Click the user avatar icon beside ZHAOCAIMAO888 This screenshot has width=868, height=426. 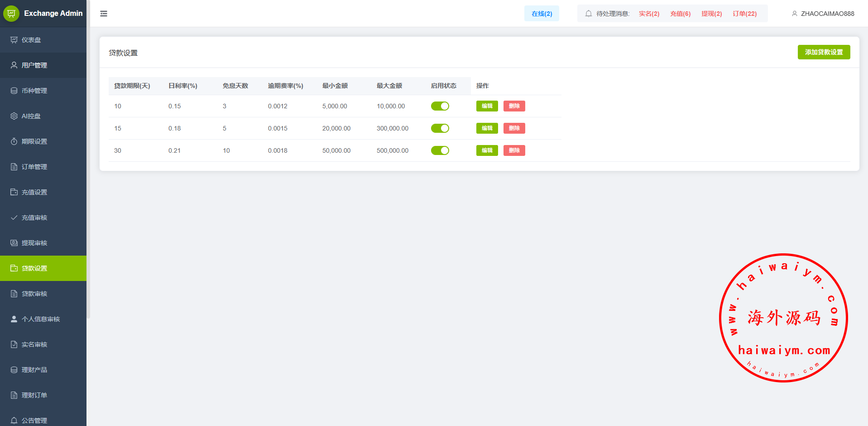click(x=794, y=14)
